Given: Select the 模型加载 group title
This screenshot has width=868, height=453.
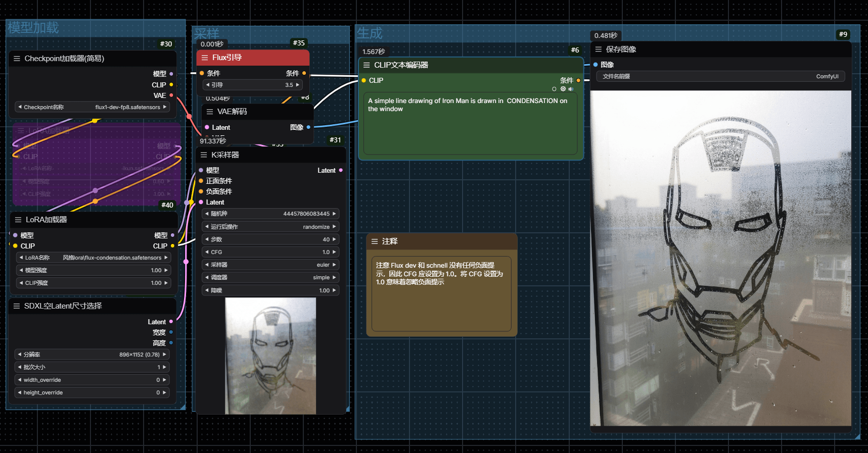Looking at the screenshot, I should 33,28.
